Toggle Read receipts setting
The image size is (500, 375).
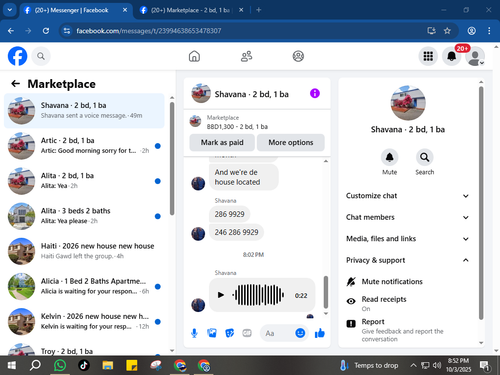point(407,303)
